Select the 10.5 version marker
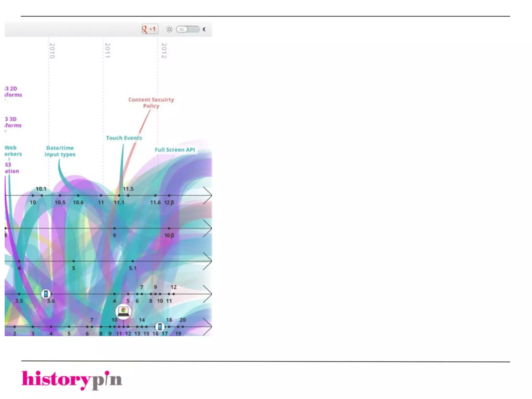The height and width of the screenshot is (399, 532). [60, 196]
